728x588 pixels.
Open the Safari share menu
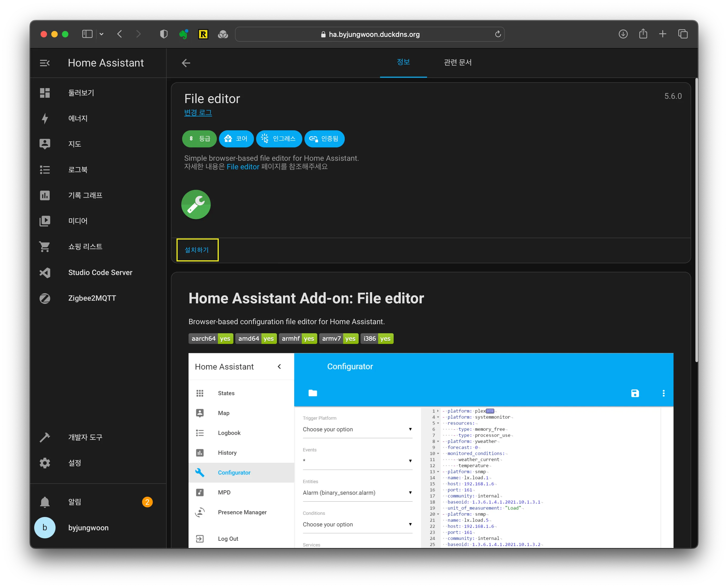click(643, 34)
